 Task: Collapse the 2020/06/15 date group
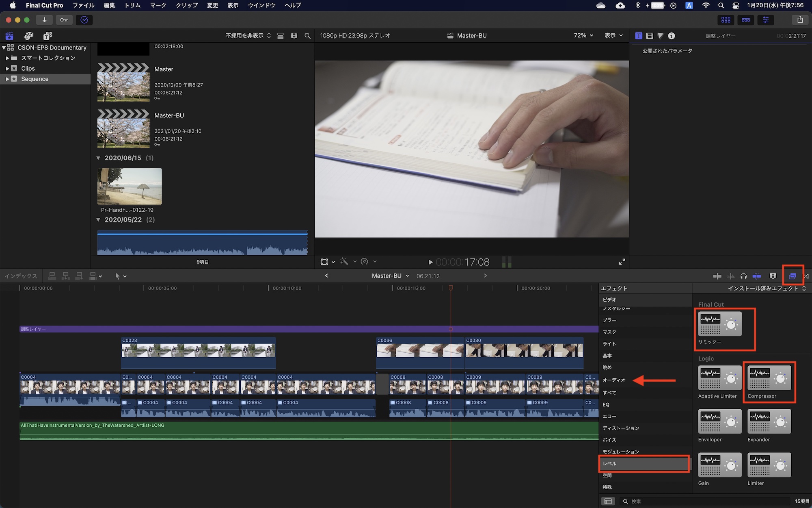(x=98, y=158)
